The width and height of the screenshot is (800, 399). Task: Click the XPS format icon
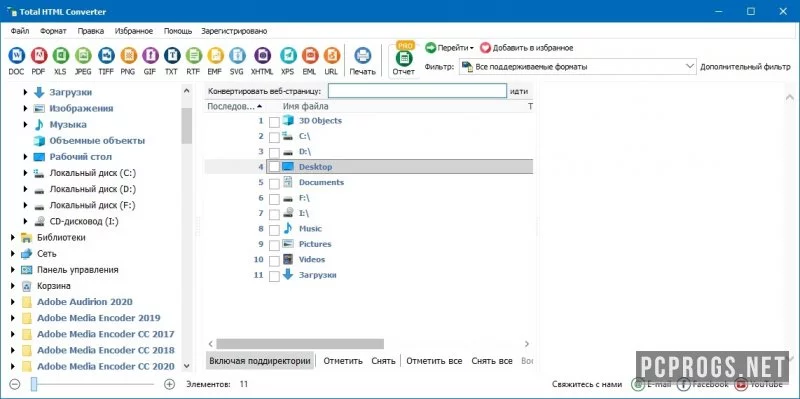point(288,55)
